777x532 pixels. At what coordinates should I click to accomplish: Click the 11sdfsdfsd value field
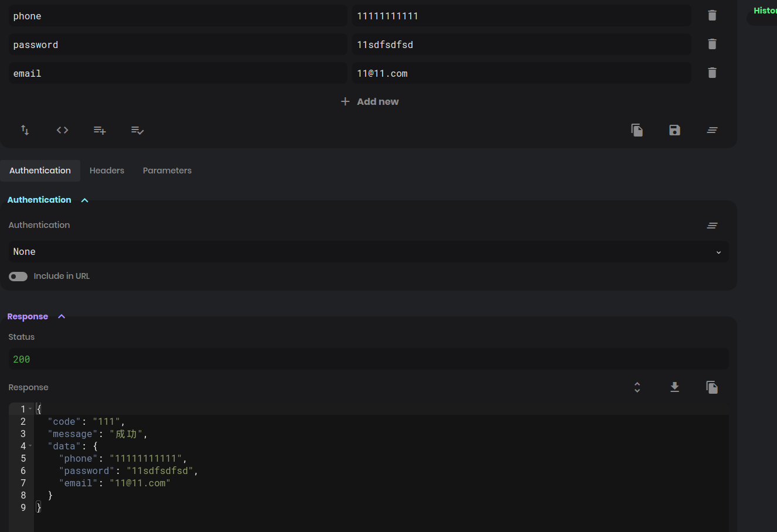(x=522, y=45)
